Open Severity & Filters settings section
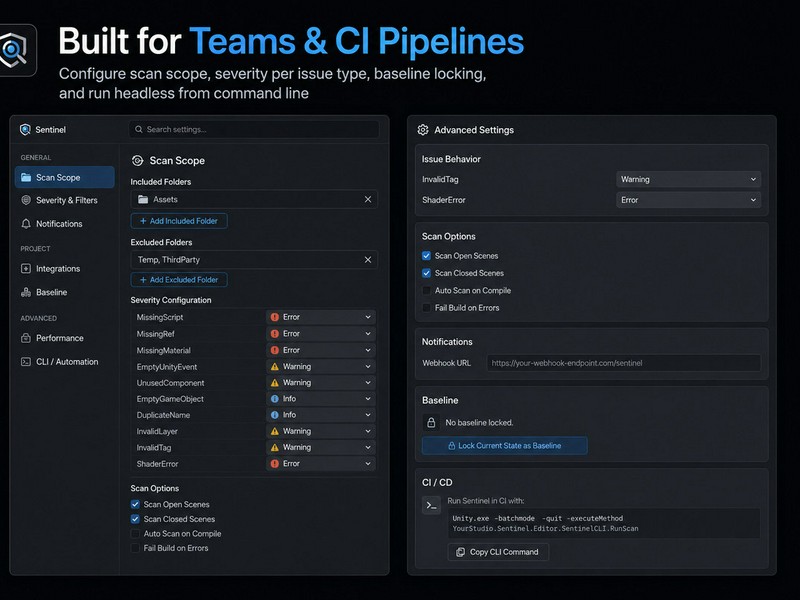 click(64, 201)
